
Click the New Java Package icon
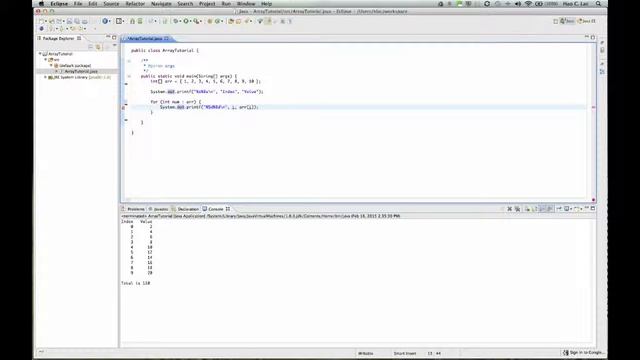209,21
